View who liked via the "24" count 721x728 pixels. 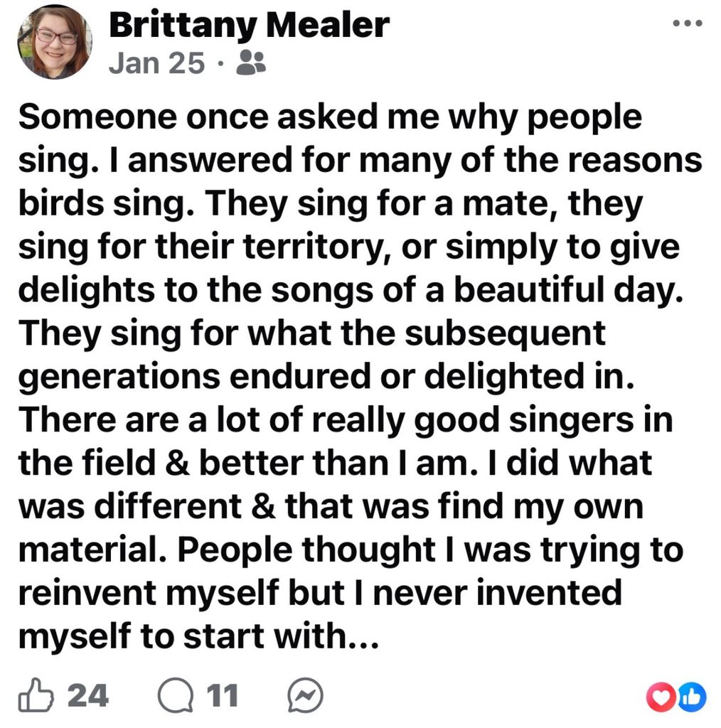pos(88,696)
